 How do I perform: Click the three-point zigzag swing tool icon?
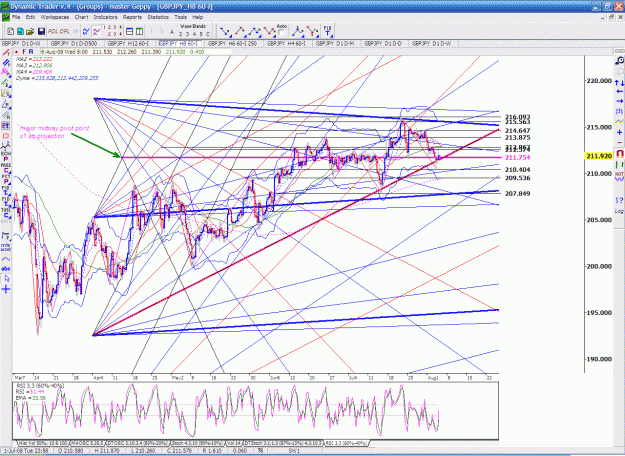(x=255, y=31)
